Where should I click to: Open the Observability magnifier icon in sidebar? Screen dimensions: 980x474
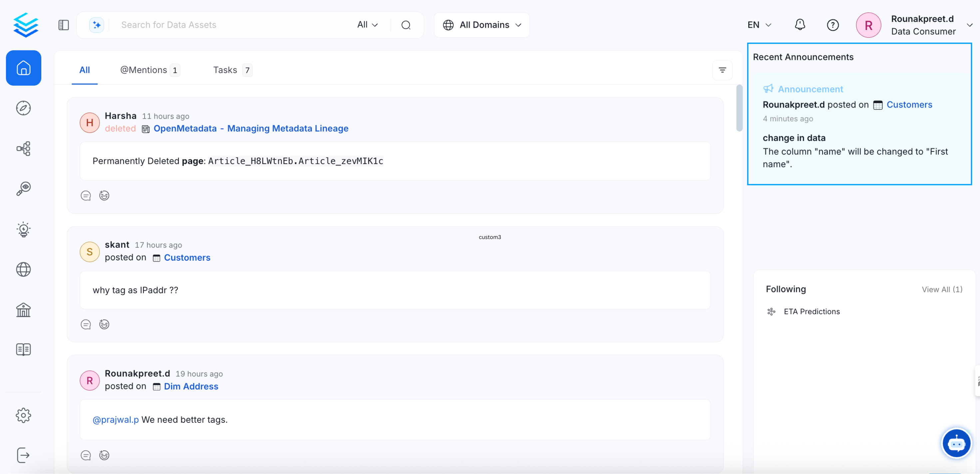[23, 189]
